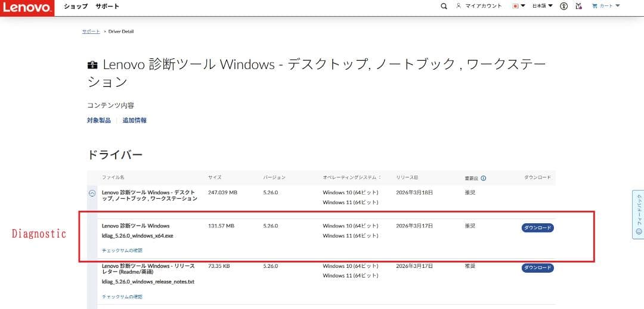644x309 pixels.
Task: Select the 131.57 MB size value
Action: coord(221,226)
